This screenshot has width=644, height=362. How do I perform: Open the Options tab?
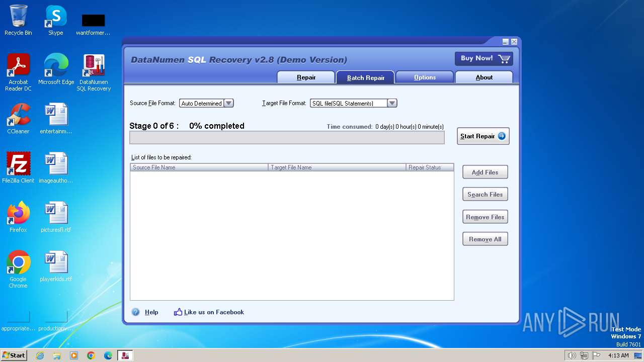(x=425, y=77)
